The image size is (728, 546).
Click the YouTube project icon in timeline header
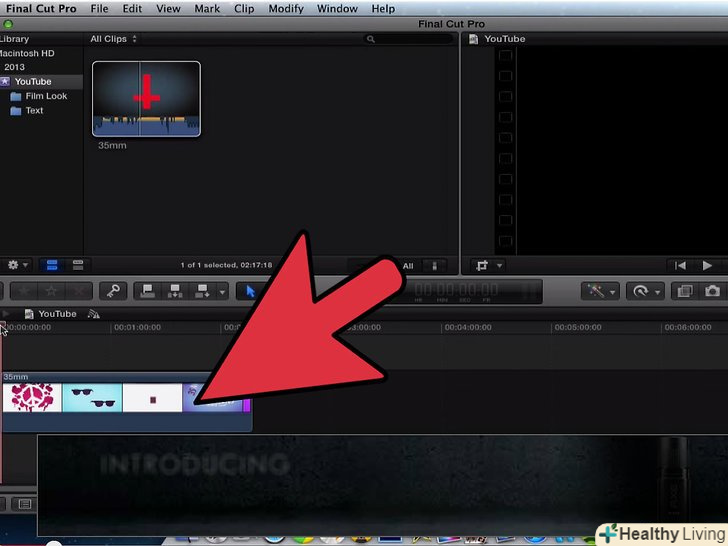point(29,314)
